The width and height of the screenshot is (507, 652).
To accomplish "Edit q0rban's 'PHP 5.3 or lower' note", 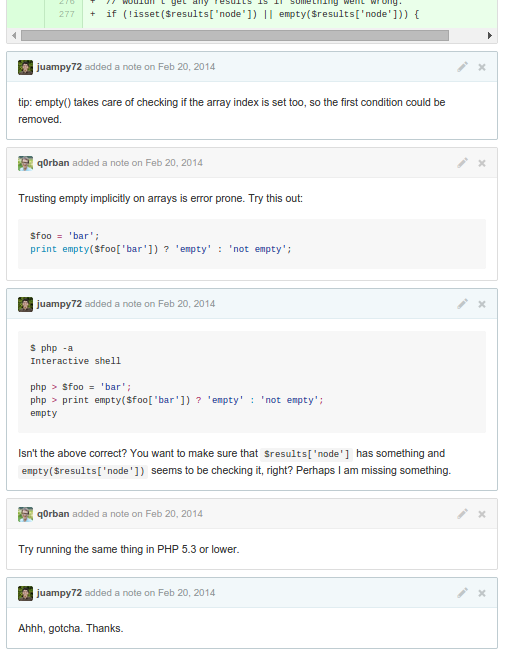I will coord(462,514).
